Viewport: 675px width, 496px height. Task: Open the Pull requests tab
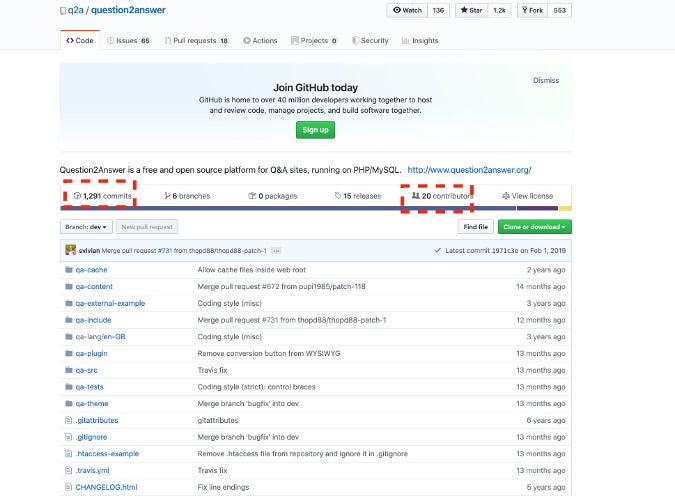(196, 40)
